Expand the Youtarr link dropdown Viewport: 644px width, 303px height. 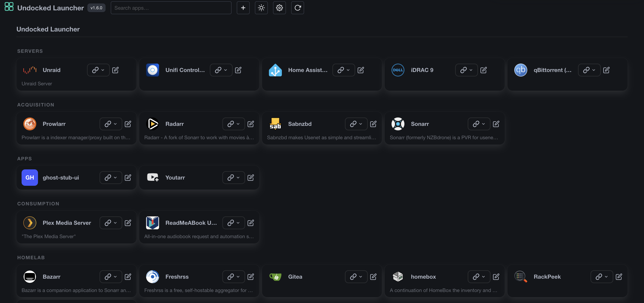234,177
